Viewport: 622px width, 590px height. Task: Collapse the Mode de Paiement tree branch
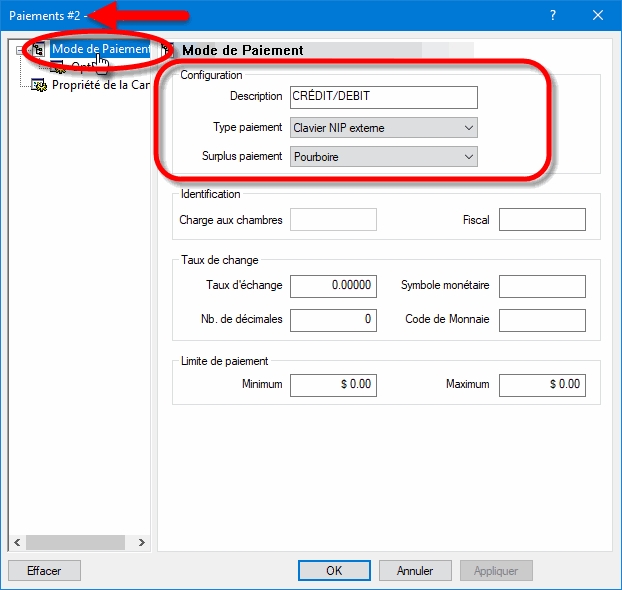click(x=21, y=49)
